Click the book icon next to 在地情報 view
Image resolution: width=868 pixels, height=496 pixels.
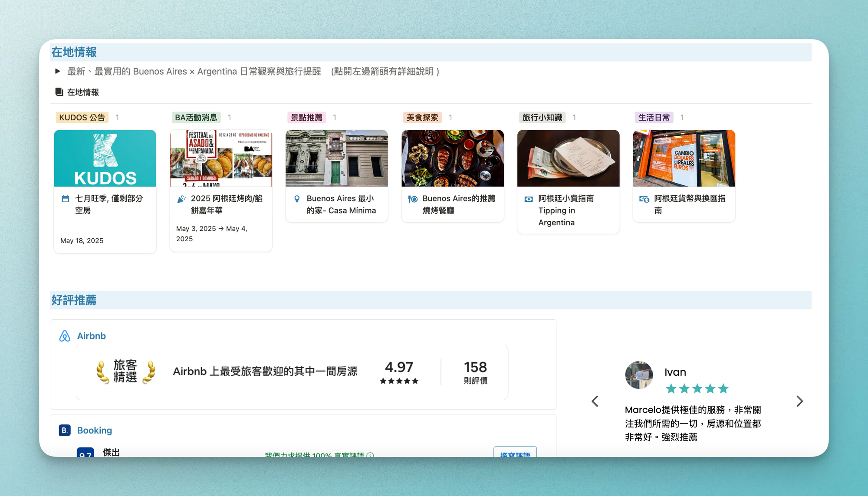59,92
